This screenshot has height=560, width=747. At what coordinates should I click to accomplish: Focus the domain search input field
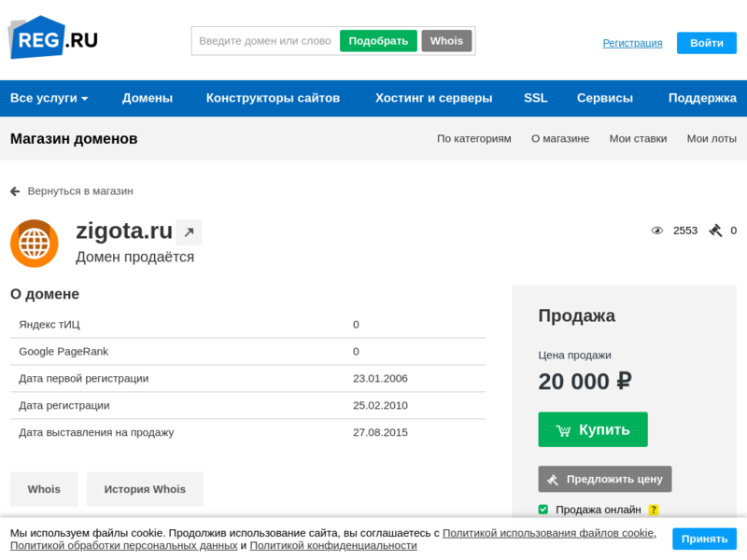(265, 41)
